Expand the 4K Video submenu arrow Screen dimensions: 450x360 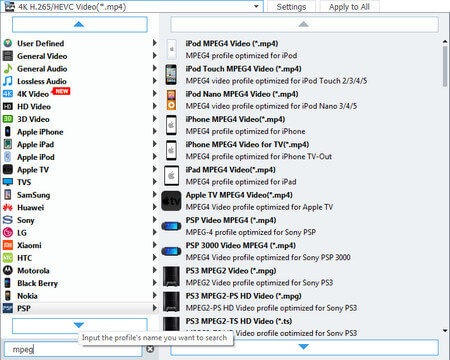tap(155, 93)
